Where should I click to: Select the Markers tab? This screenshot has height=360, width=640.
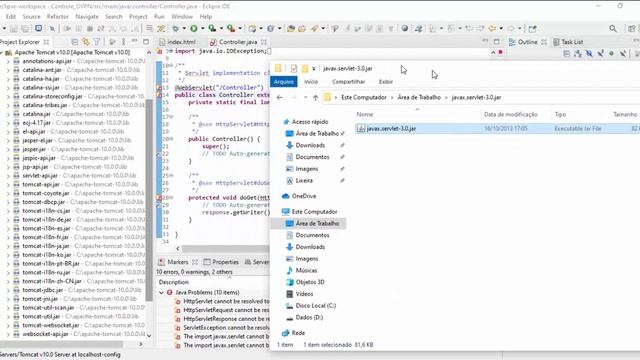click(x=173, y=262)
